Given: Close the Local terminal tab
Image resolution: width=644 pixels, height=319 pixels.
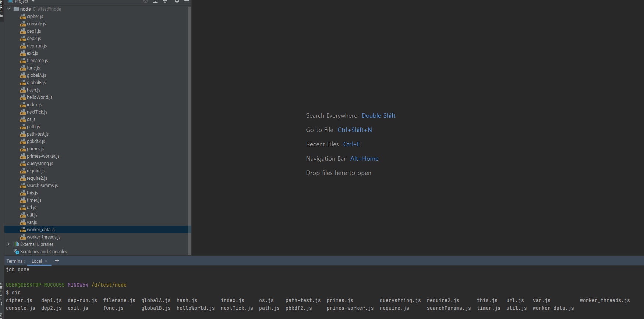Looking at the screenshot, I should (46, 261).
